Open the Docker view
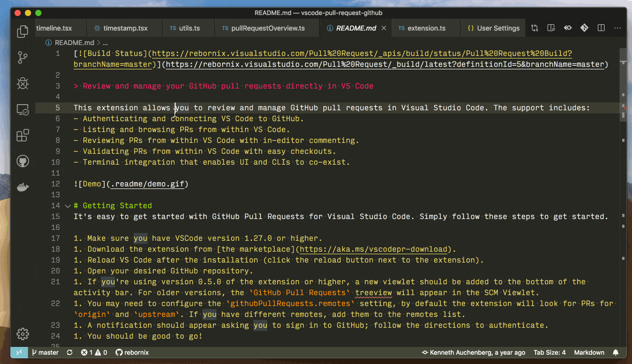Image resolution: width=632 pixels, height=364 pixels. [x=22, y=187]
